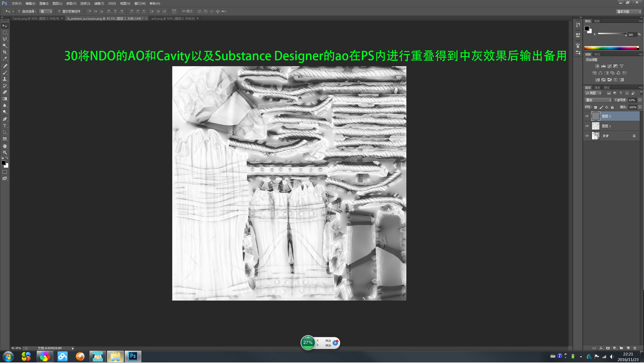Select the 图层 2 layer thumbnail
This screenshot has height=364, width=644.
tap(595, 116)
